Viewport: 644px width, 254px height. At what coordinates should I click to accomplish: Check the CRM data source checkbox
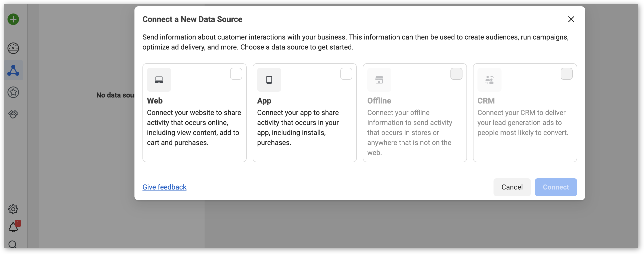click(x=567, y=74)
